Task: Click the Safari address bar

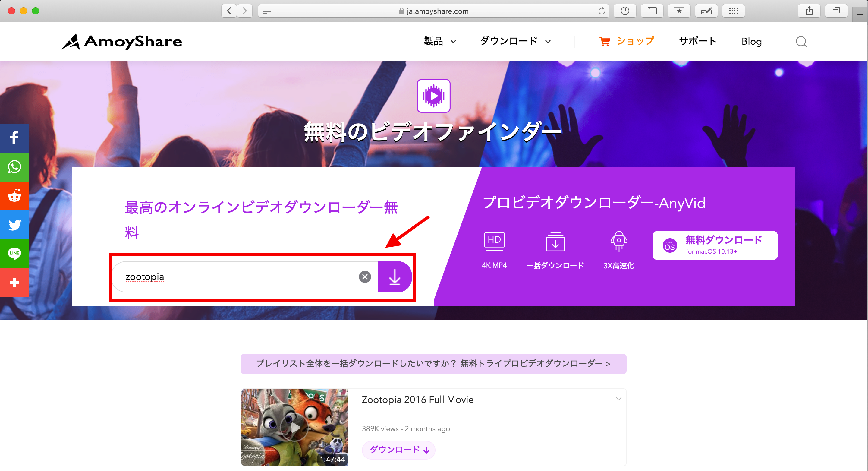Action: 433,11
